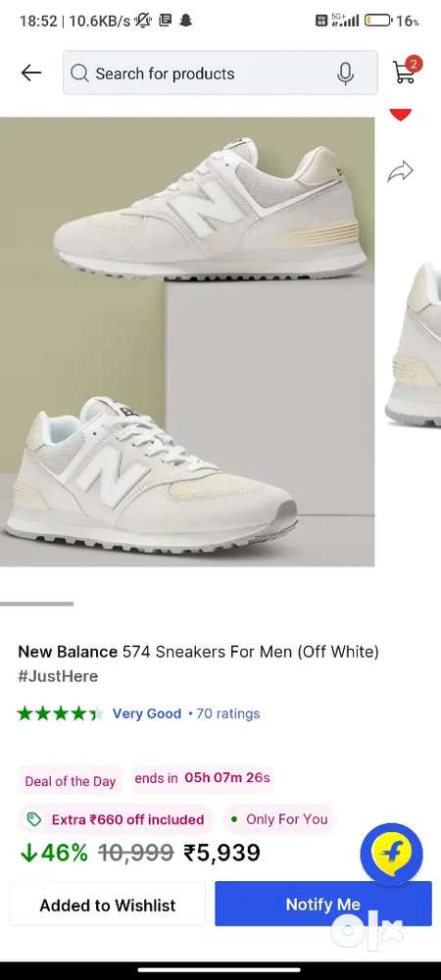Tap the New Balance brand name
The height and width of the screenshot is (980, 441).
pos(68,652)
